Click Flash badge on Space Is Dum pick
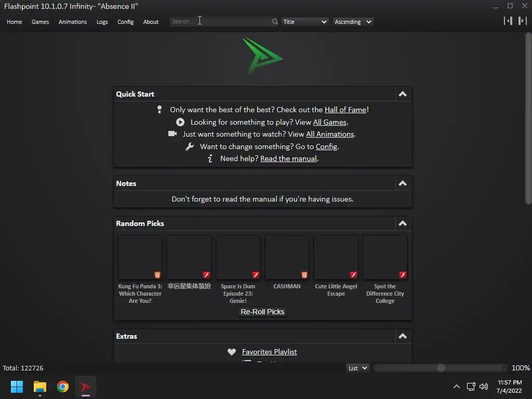The image size is (532, 399). tap(256, 275)
